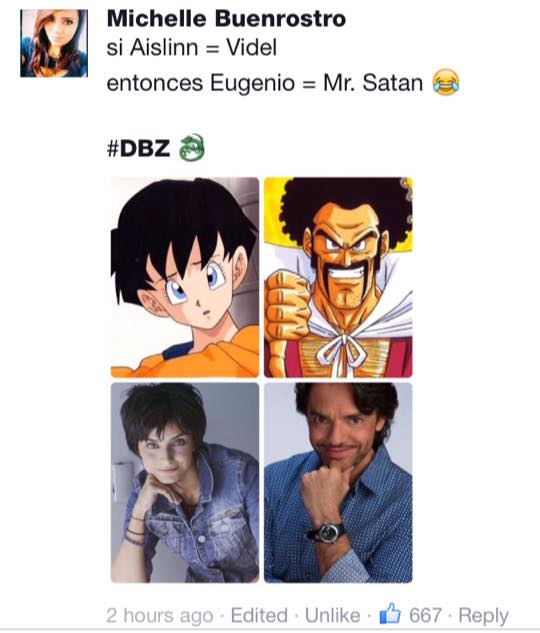
Task: Click the commenter's profile picture
Action: click(x=54, y=43)
